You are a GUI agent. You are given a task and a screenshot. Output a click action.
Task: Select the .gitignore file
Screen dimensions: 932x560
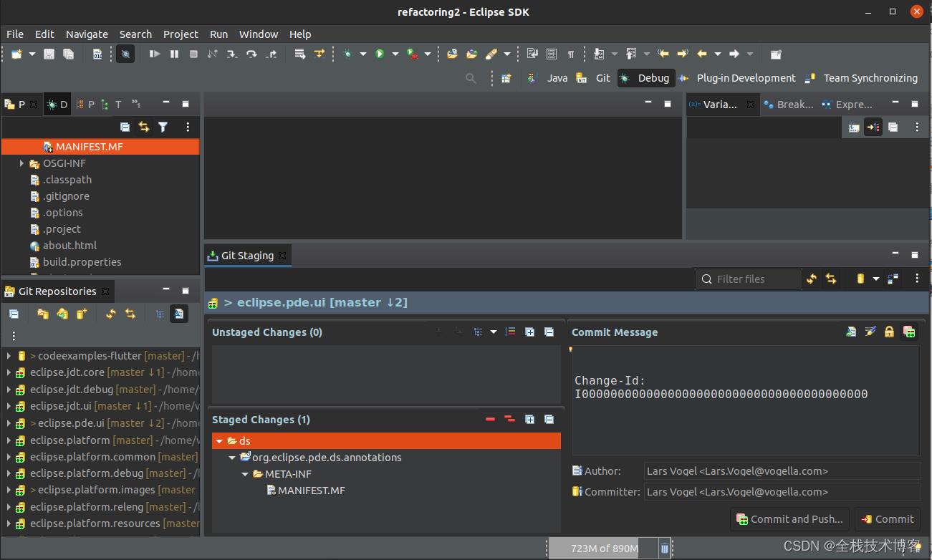[66, 196]
